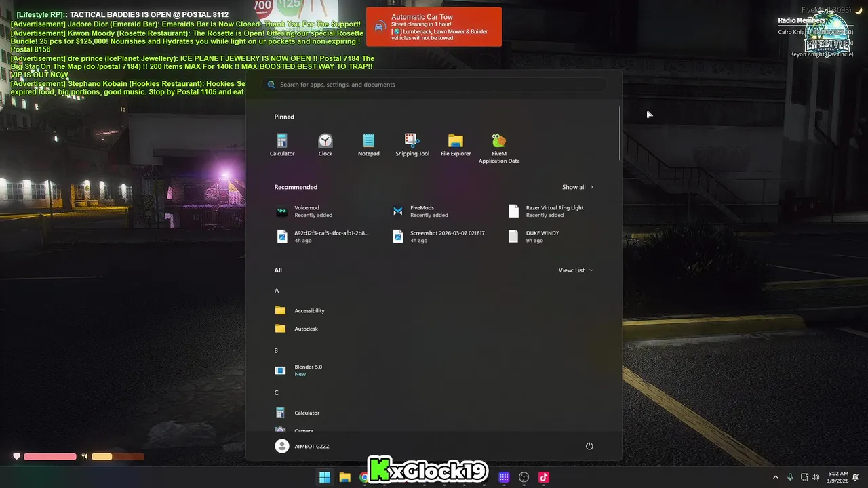The image size is (868, 488).
Task: Click the Automatic Car Tow notification
Action: [x=434, y=26]
